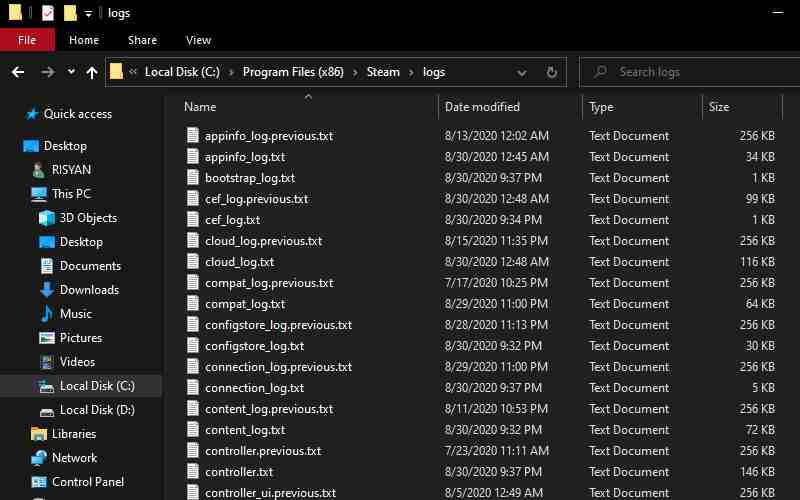800x500 pixels.
Task: Open the View ribbon tab
Action: [198, 40]
